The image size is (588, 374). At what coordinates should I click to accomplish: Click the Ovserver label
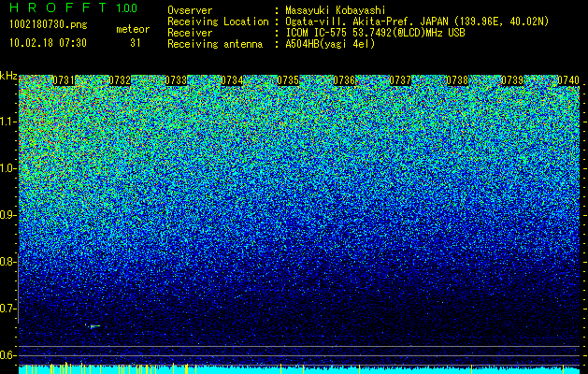(x=190, y=10)
